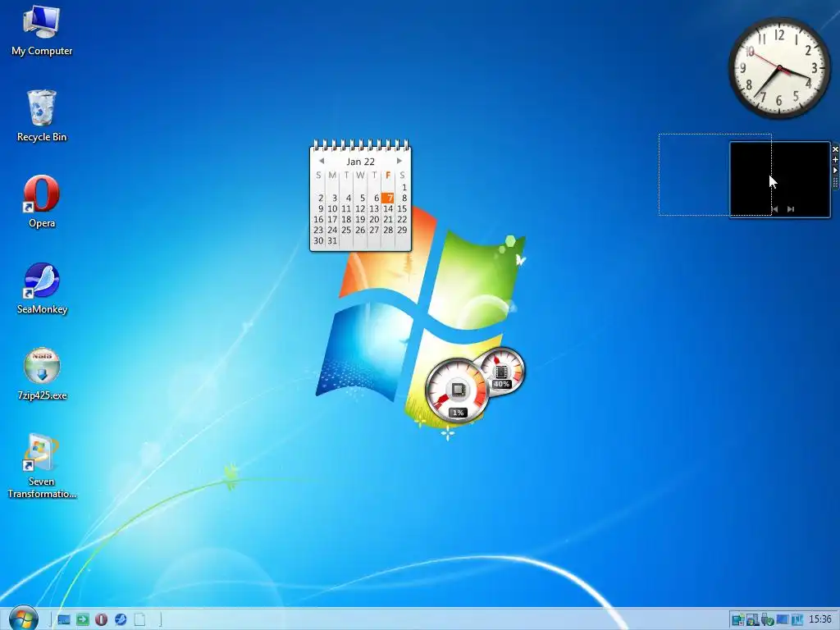Click the slideshow gadget side arrow button
Image resolution: width=840 pixels, height=630 pixels.
coord(835,170)
